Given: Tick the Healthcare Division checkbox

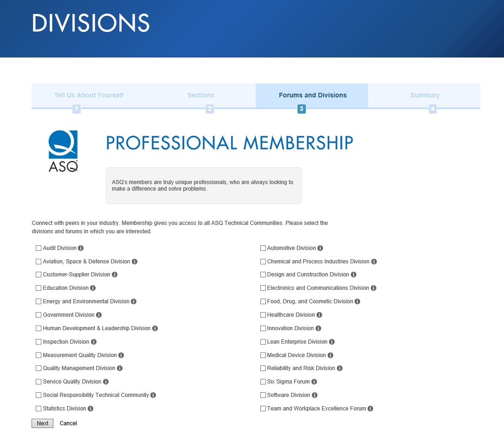Looking at the screenshot, I should coord(263,315).
